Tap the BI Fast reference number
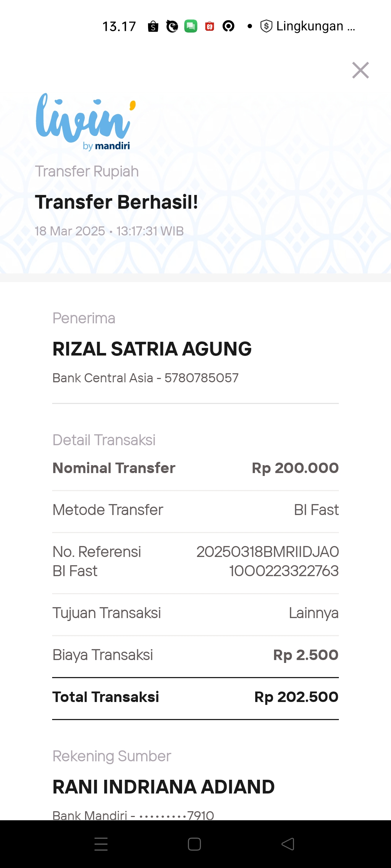The height and width of the screenshot is (868, 391). click(x=268, y=561)
